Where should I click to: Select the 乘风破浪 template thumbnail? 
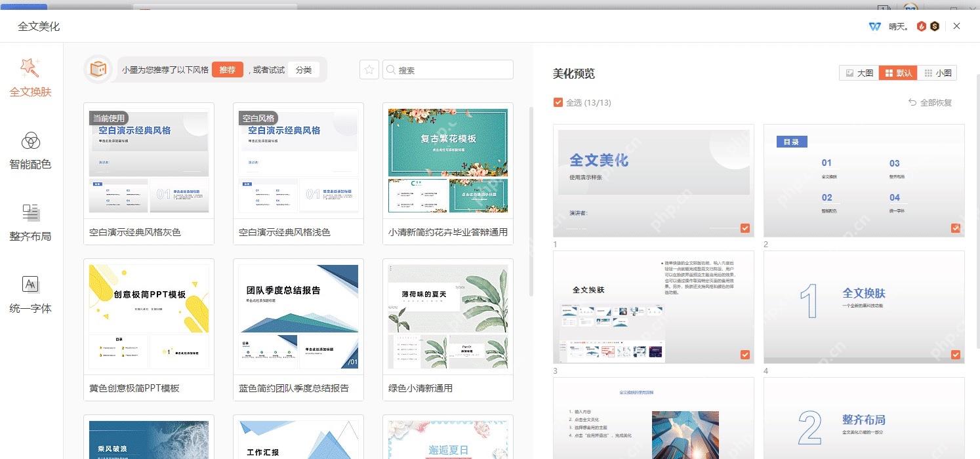[x=149, y=439]
